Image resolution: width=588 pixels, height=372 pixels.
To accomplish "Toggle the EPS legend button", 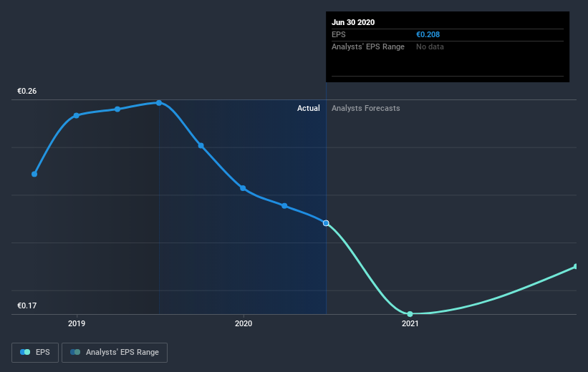I will coord(35,352).
